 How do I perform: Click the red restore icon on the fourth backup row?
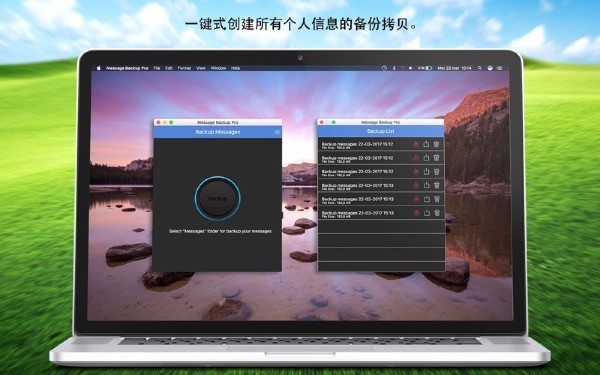416,186
